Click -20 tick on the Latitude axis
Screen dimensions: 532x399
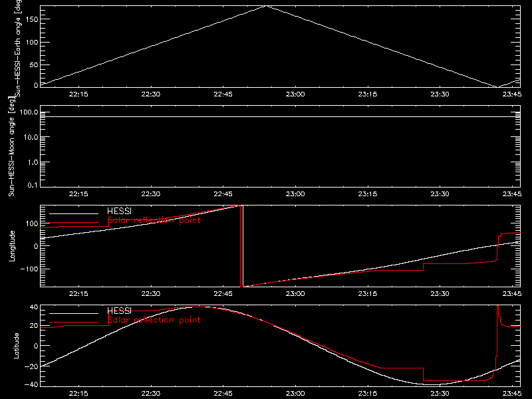31,366
